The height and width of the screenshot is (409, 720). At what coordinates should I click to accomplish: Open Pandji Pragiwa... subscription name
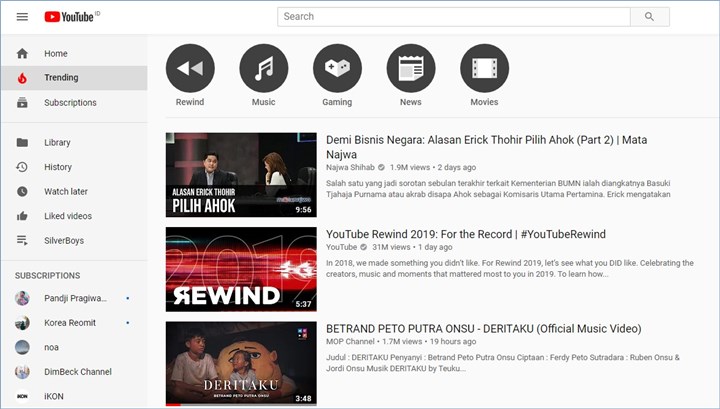(x=75, y=298)
